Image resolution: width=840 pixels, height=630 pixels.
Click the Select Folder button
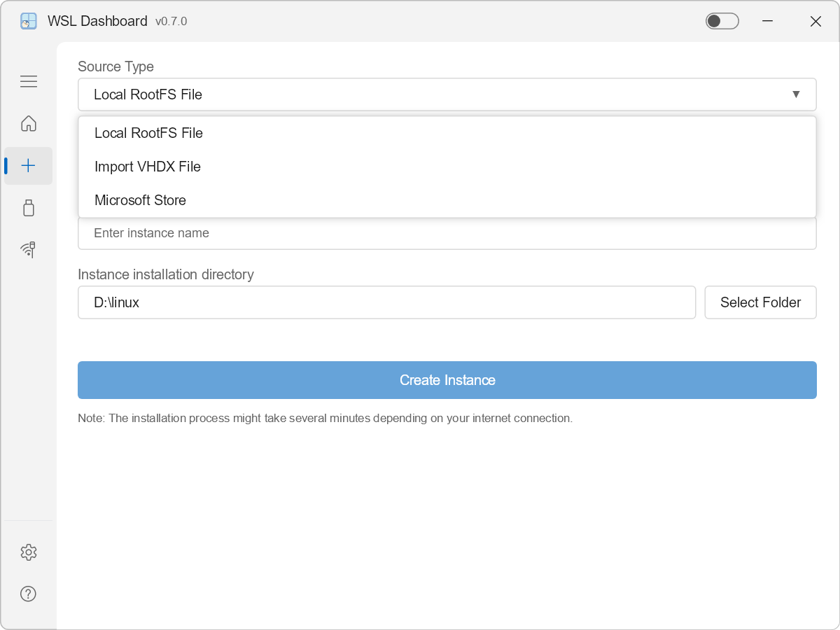[760, 302]
